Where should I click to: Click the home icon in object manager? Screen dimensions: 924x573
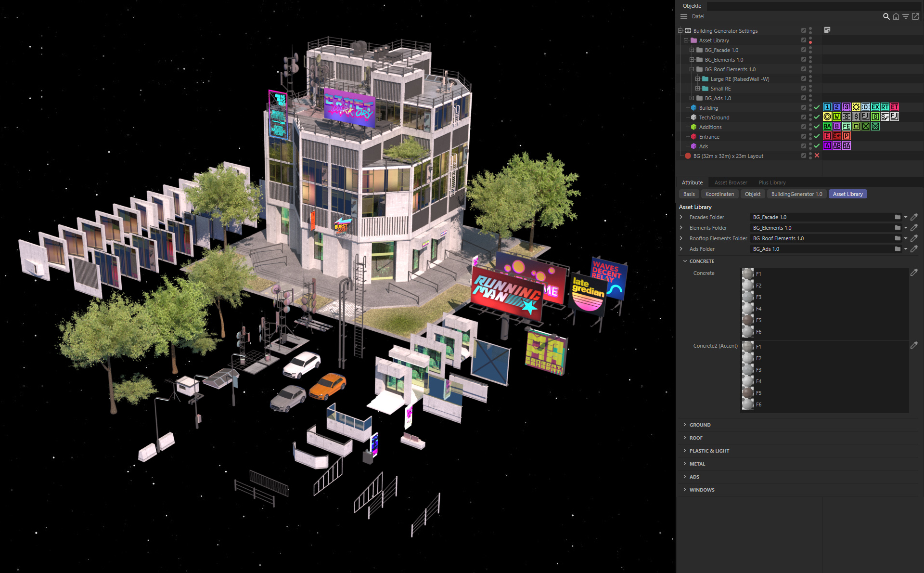tap(896, 16)
